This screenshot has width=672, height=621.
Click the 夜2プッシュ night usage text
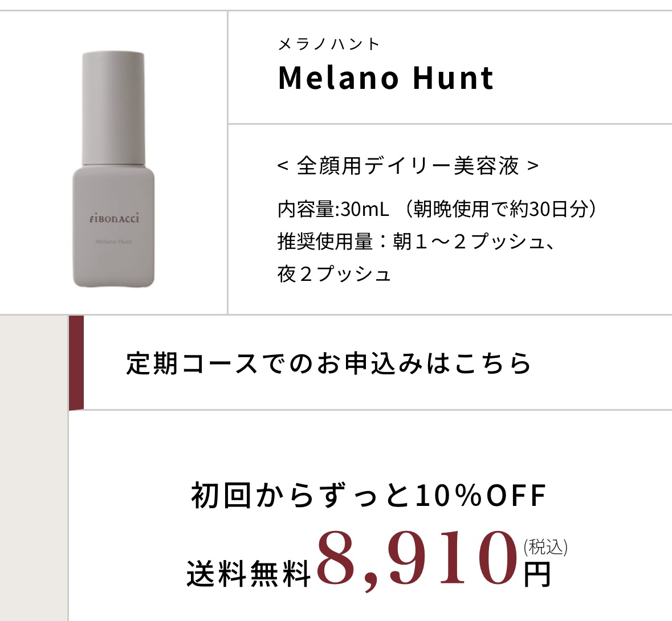click(x=334, y=274)
